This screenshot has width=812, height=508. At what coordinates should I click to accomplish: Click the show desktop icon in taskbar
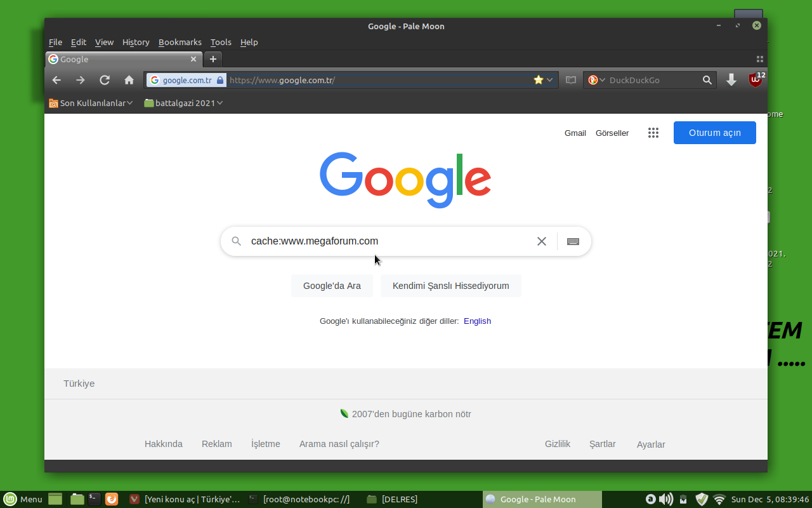[55, 499]
